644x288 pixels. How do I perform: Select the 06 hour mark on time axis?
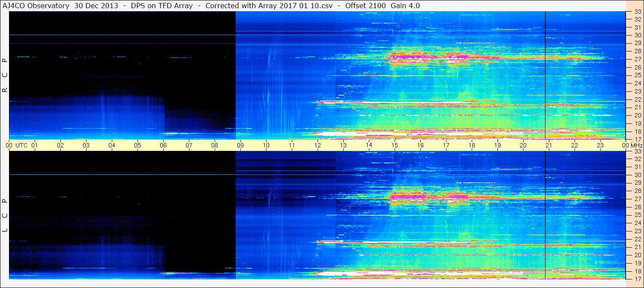[163, 145]
